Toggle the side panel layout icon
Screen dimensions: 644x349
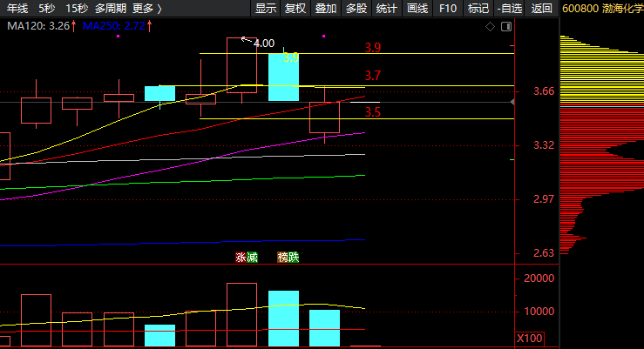point(506,27)
